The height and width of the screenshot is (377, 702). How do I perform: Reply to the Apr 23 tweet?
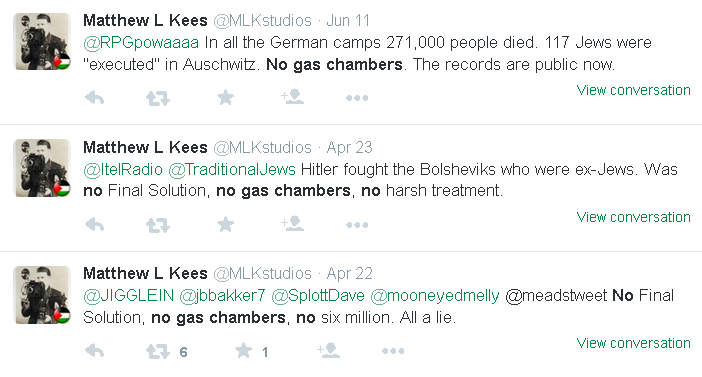coord(94,224)
